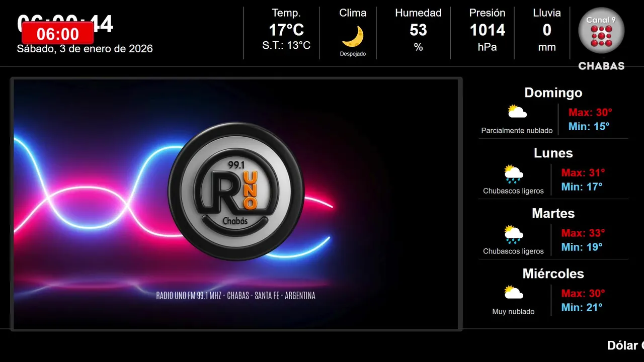Click the S.T.: 13°C feels-like value
The height and width of the screenshot is (362, 644).
coord(286,46)
